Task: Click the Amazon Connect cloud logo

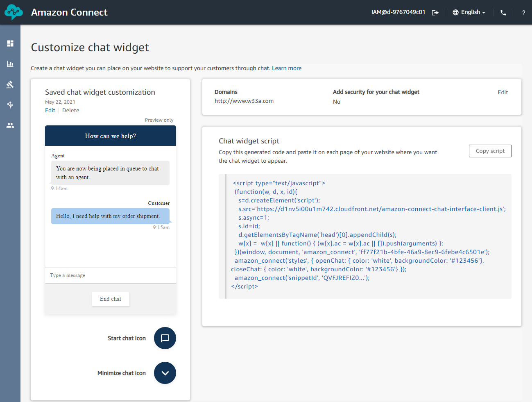Action: tap(14, 12)
